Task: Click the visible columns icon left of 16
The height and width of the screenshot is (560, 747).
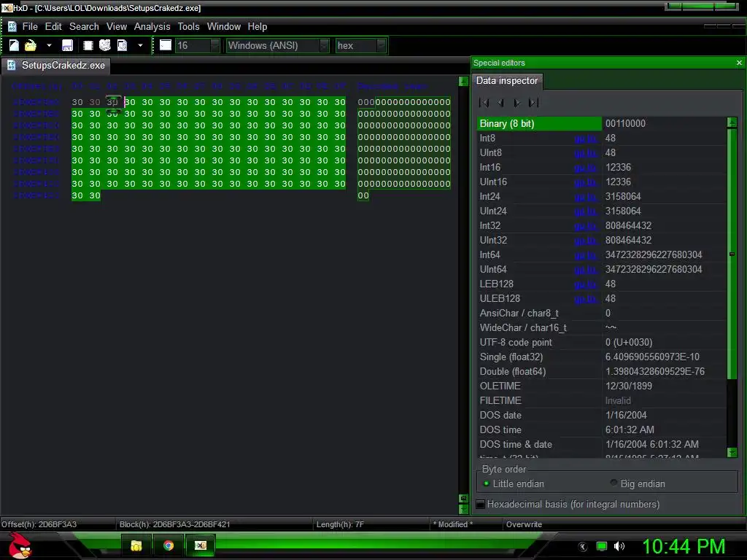Action: [x=166, y=45]
